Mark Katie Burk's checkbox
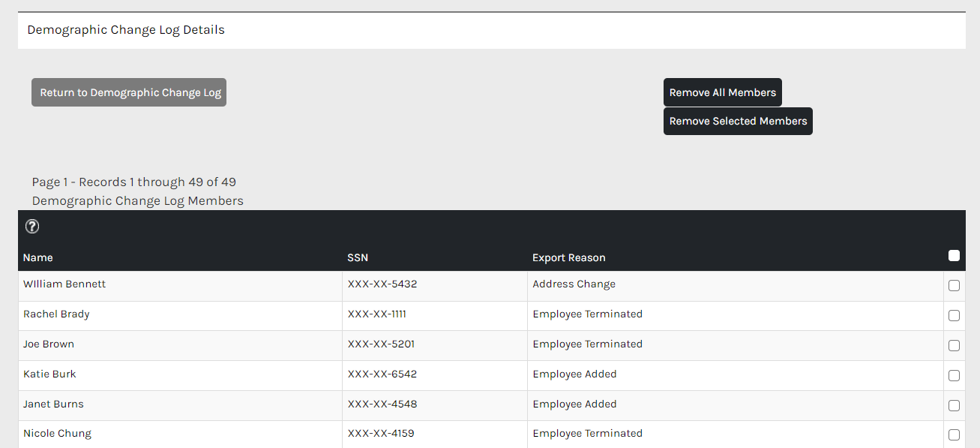Viewport: 980px width, 448px height. point(954,375)
